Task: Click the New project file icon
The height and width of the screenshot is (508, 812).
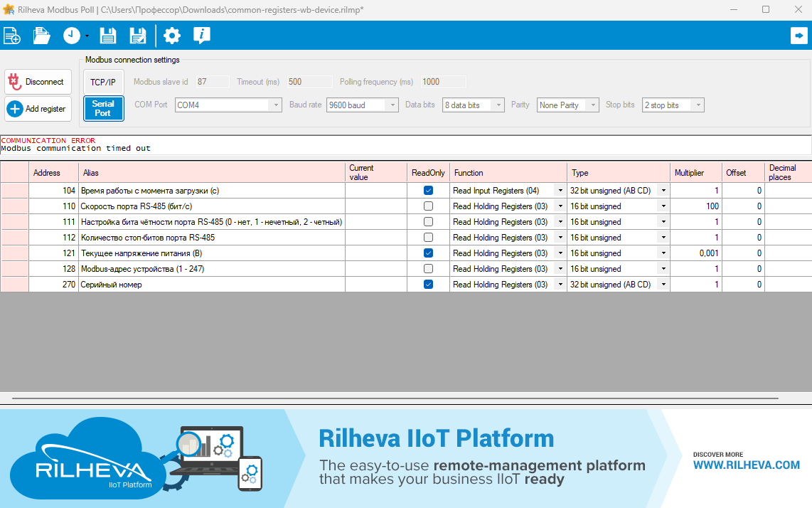Action: [x=12, y=36]
